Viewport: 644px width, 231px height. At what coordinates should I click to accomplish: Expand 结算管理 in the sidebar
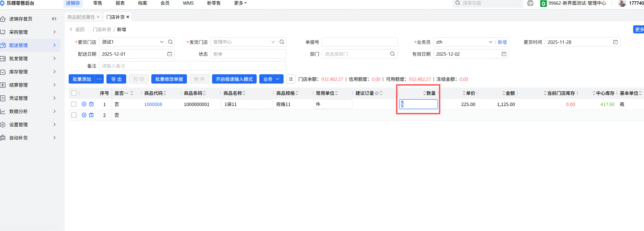30,85
